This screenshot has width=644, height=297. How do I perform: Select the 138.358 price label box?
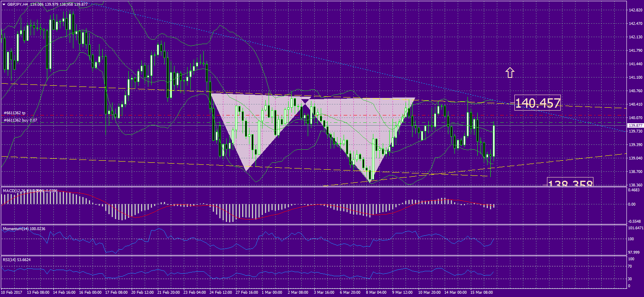(570, 182)
